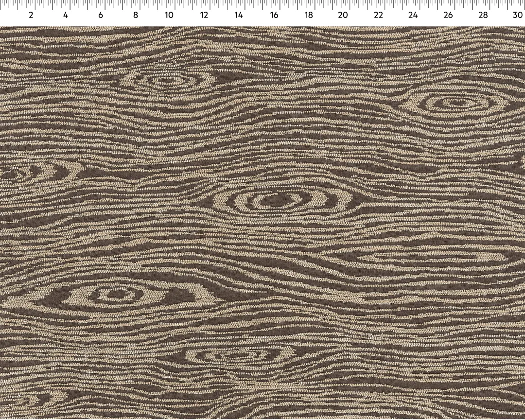
Task: Click the ruler label "4"
Action: (66, 15)
